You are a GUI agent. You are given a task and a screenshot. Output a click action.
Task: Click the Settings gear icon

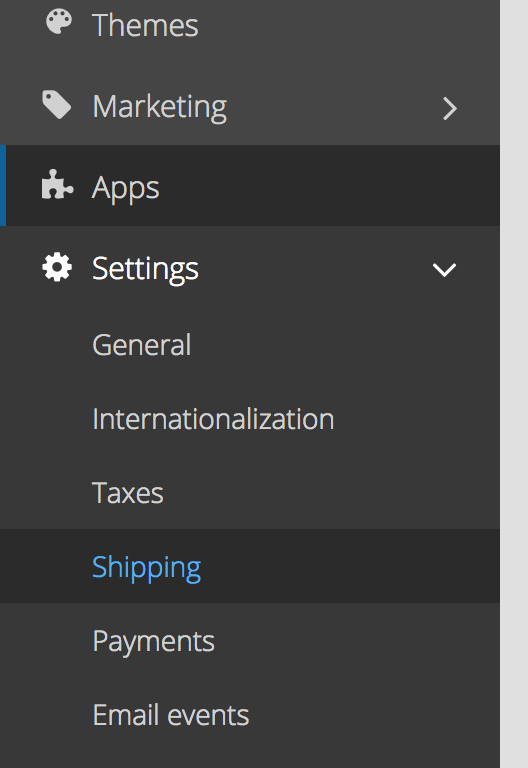[57, 267]
